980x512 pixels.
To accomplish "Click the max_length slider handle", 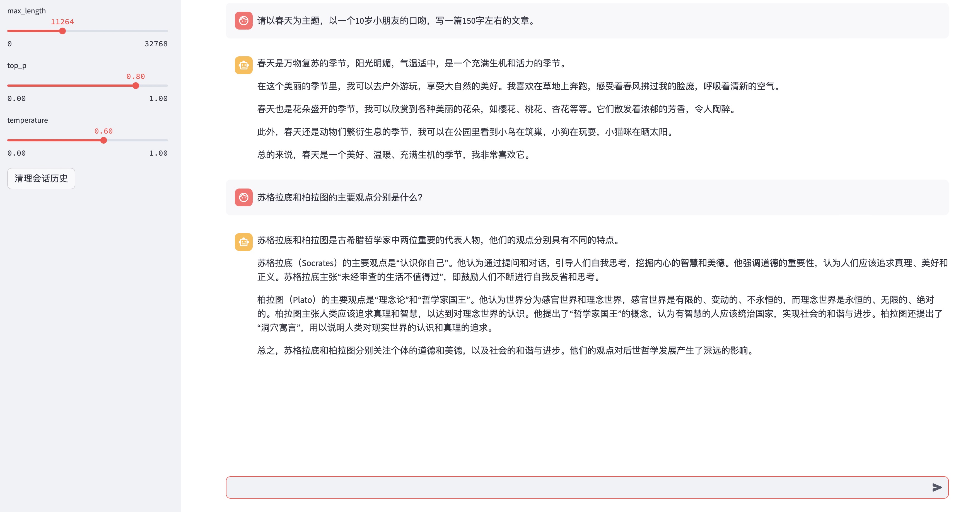I will point(63,31).
